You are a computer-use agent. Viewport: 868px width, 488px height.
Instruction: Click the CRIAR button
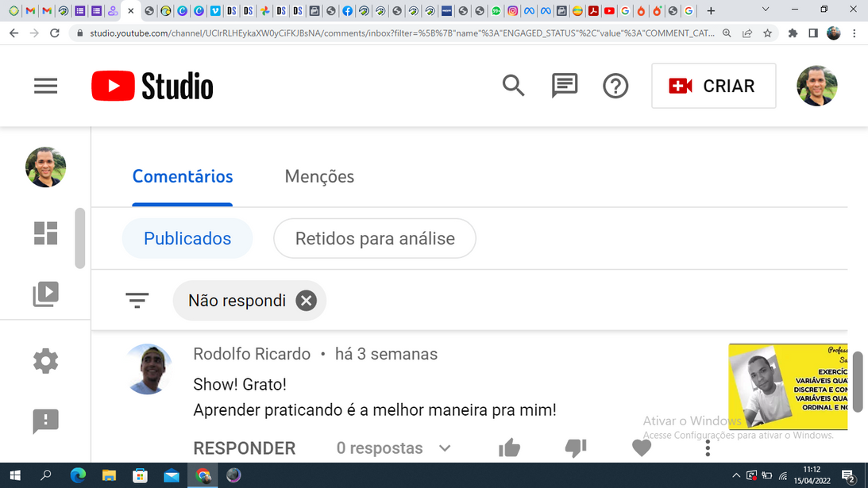[713, 86]
